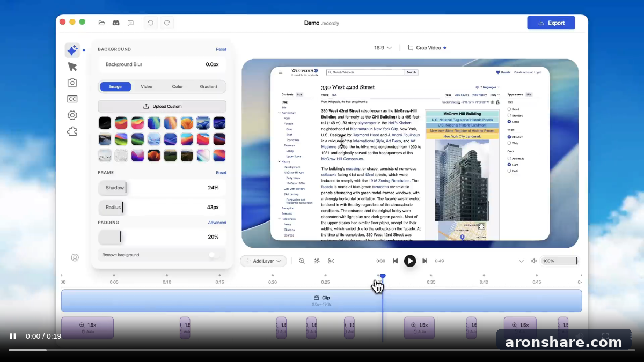Expand the chevron beside the volume control
The image size is (644, 362).
521,261
